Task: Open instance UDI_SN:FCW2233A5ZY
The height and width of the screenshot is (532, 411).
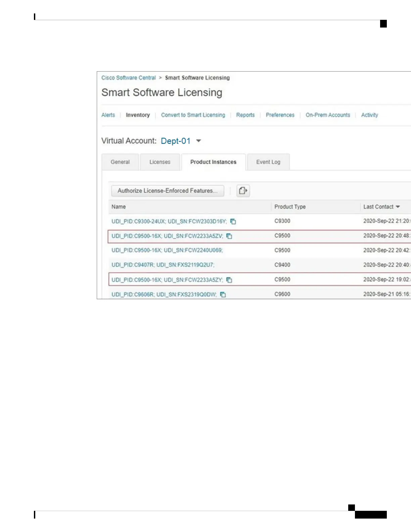Action: click(x=167, y=280)
